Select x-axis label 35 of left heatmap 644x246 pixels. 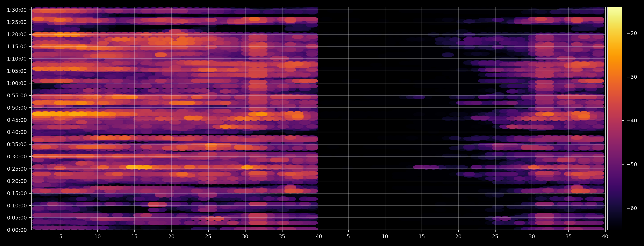coord(282,236)
